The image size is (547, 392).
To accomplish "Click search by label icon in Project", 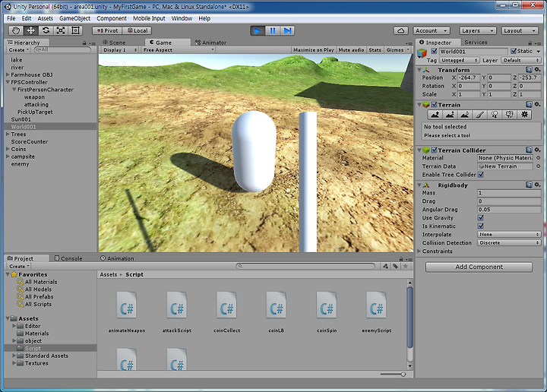I will (x=395, y=266).
